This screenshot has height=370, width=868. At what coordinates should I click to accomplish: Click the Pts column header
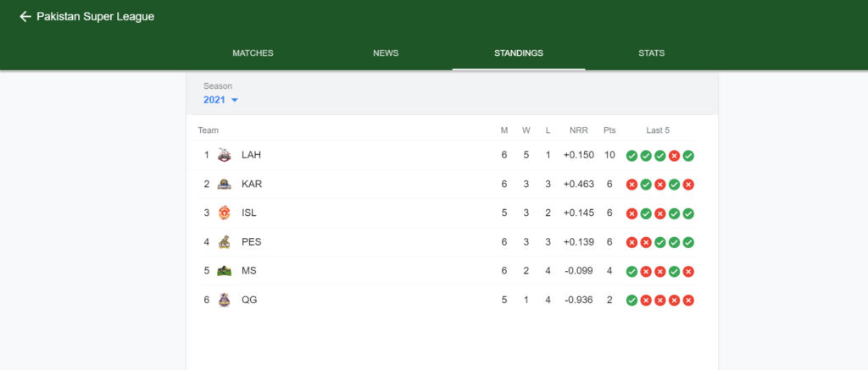click(609, 130)
